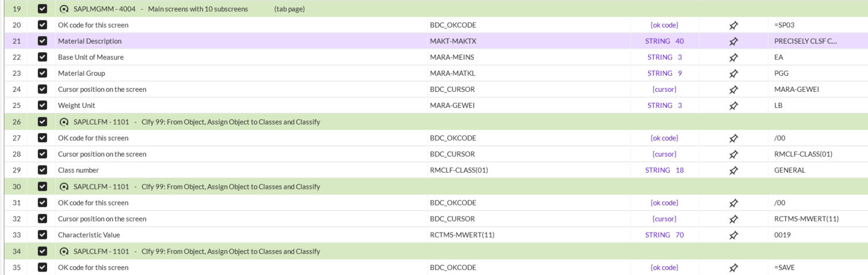
Task: Click the screen icon in row 26 header
Action: (x=64, y=122)
